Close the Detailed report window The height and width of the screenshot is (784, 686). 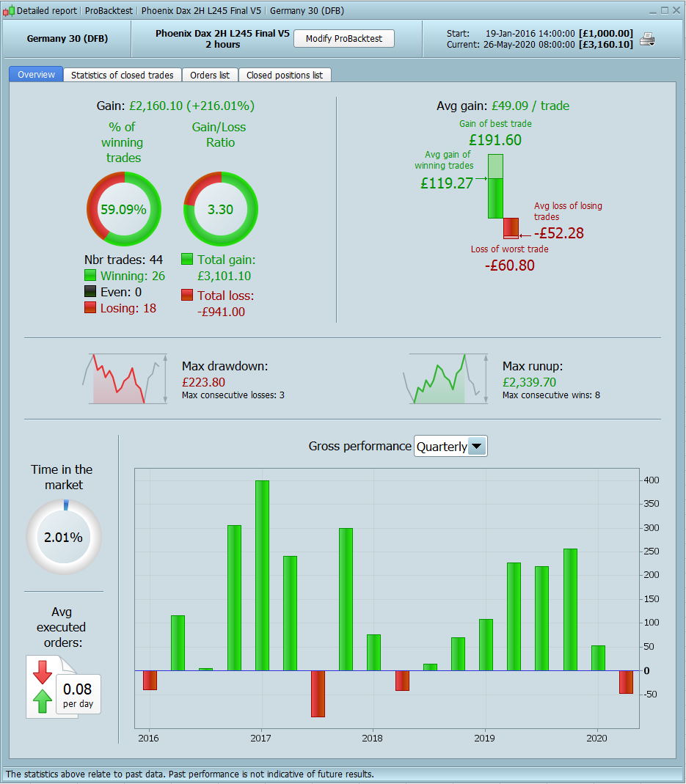click(x=676, y=10)
